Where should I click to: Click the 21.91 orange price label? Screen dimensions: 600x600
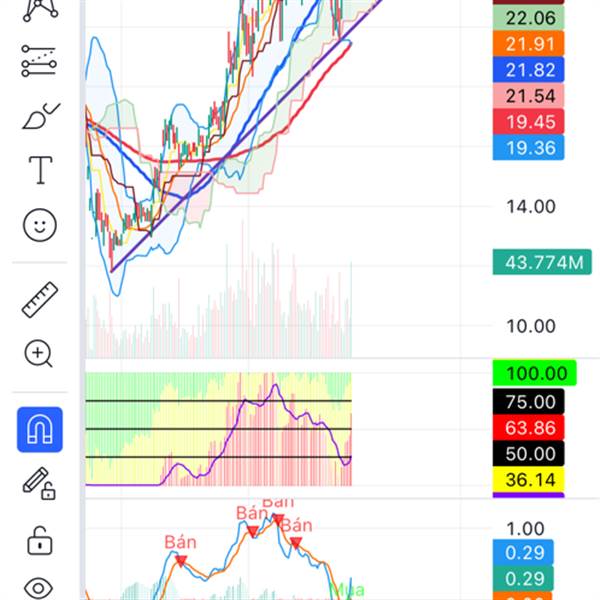pos(528,44)
